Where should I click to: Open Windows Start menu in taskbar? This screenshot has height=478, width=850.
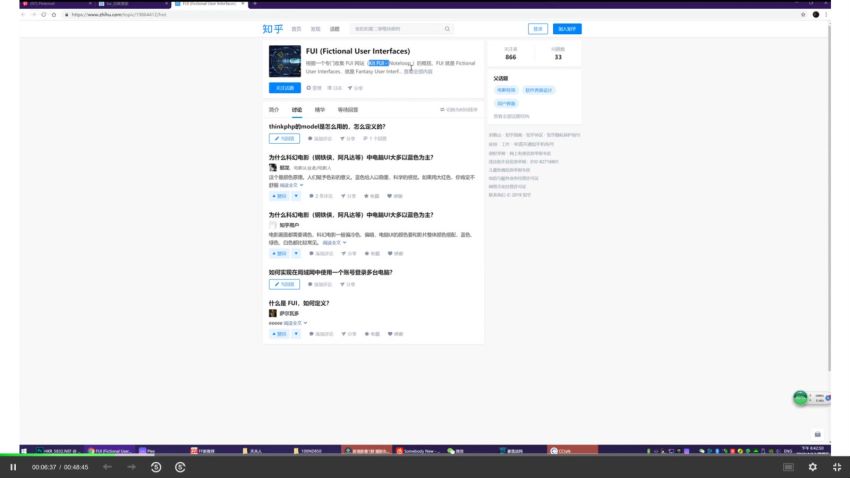(x=24, y=450)
